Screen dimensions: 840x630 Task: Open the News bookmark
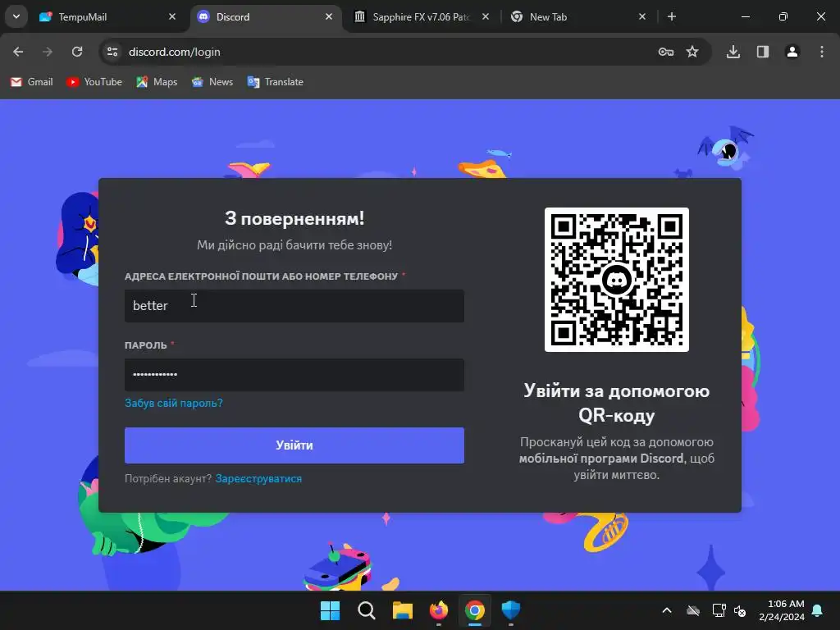coord(212,82)
